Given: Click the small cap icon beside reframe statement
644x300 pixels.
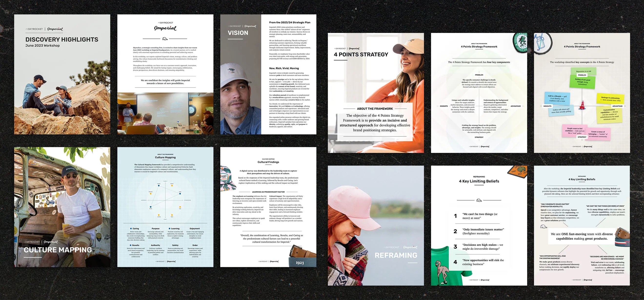Looking at the screenshot, I should point(543,227).
